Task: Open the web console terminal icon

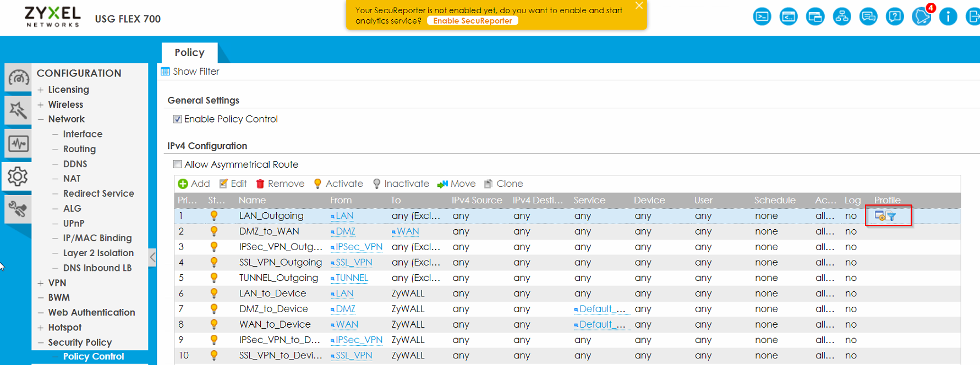Action: pos(762,16)
